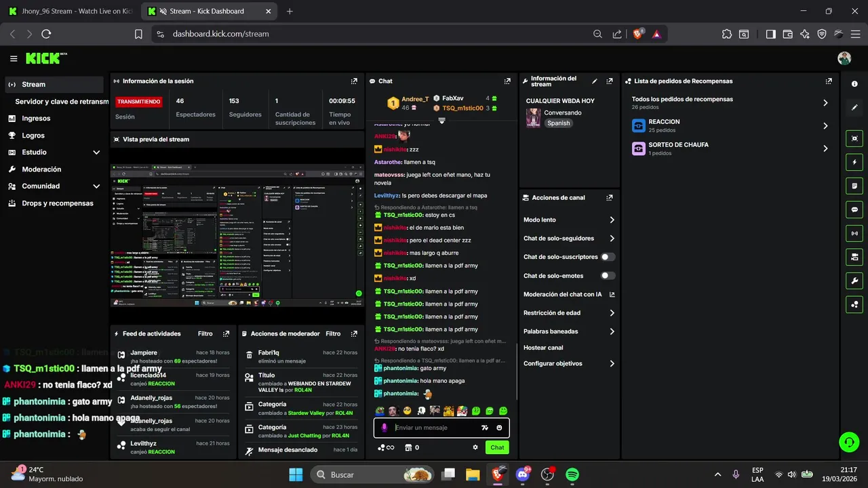Image resolution: width=868 pixels, height=488 pixels.
Task: Toggle Chat de solo-suscriptores switch
Action: click(608, 257)
